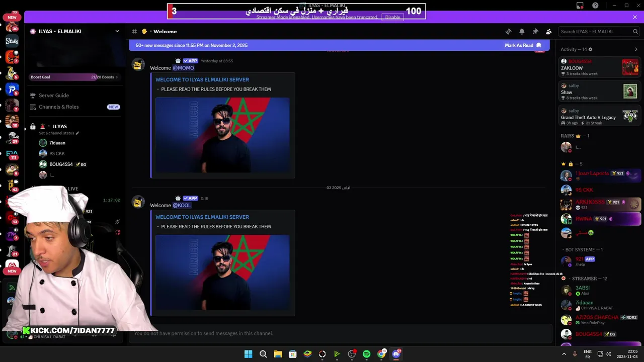
Task: Select 7idaaan in the Streamer member list
Action: coord(600,305)
